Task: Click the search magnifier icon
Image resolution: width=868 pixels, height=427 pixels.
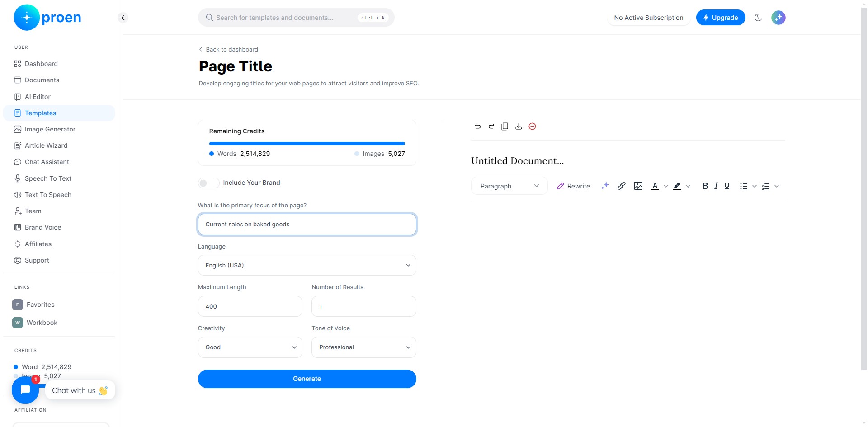Action: [209, 18]
